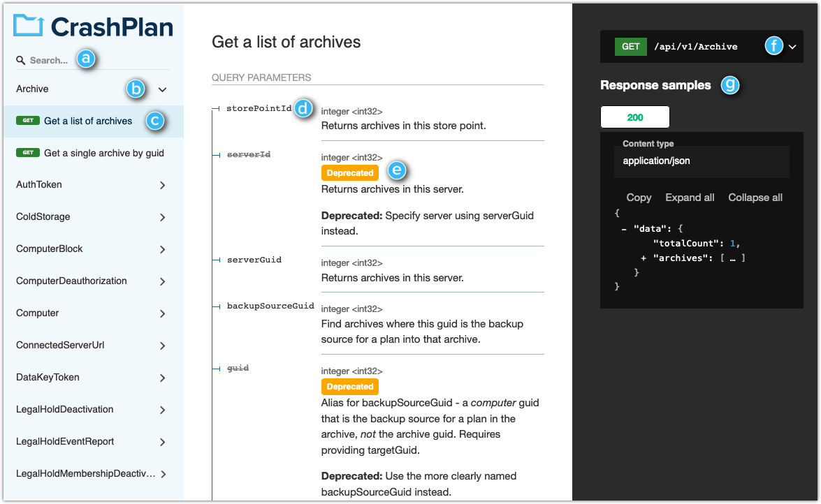Screen dimensions: 821x504
Task: Open Get a single archive by guid
Action: click(93, 154)
